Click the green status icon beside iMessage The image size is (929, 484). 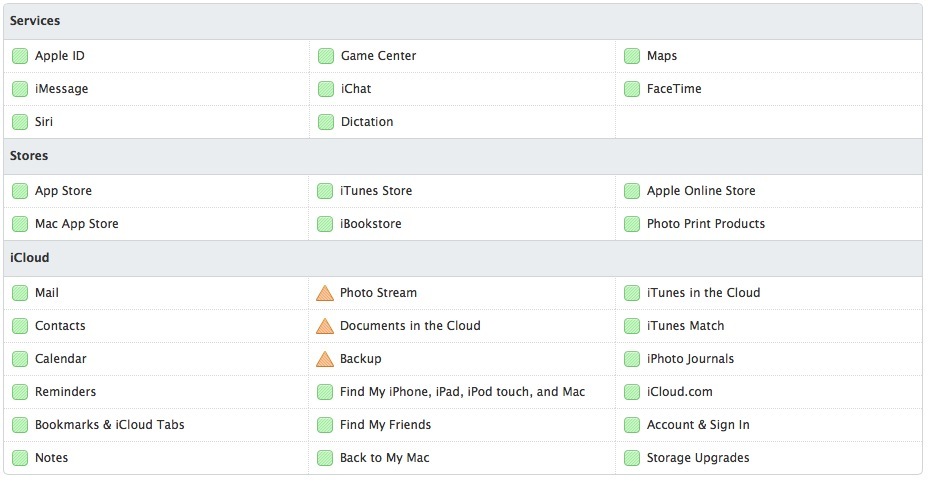[x=20, y=89]
